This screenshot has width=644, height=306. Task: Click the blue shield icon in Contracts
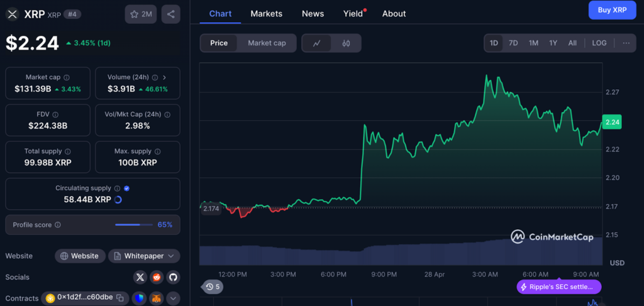pos(139,298)
